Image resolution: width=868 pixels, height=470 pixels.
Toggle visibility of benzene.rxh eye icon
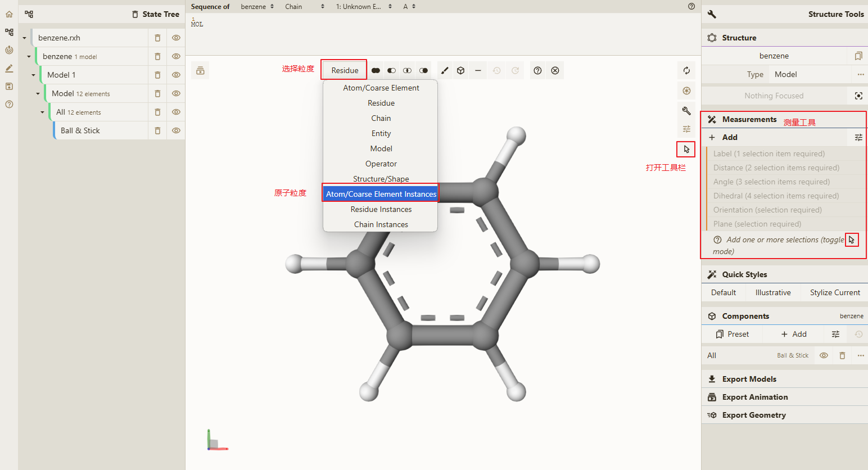tap(176, 38)
